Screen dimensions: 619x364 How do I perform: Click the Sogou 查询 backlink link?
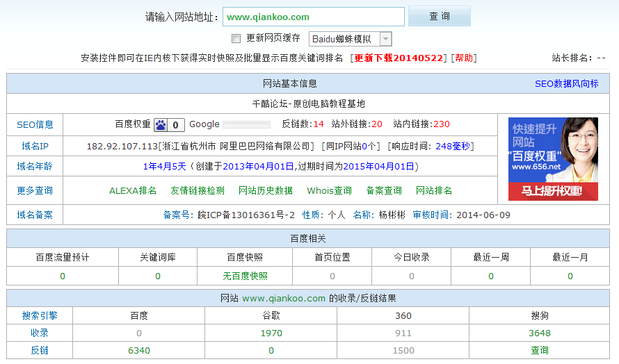coord(540,350)
